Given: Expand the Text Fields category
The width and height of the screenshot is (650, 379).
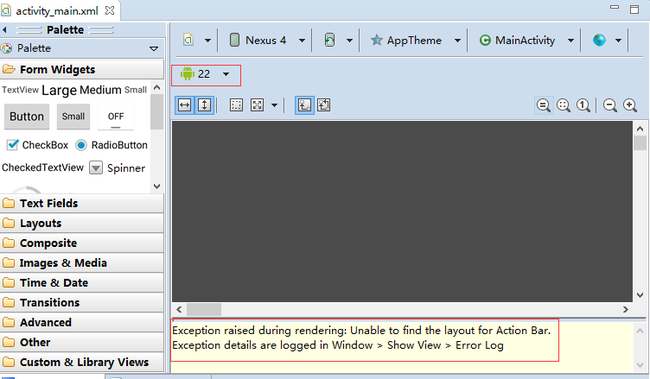Looking at the screenshot, I should pos(82,203).
